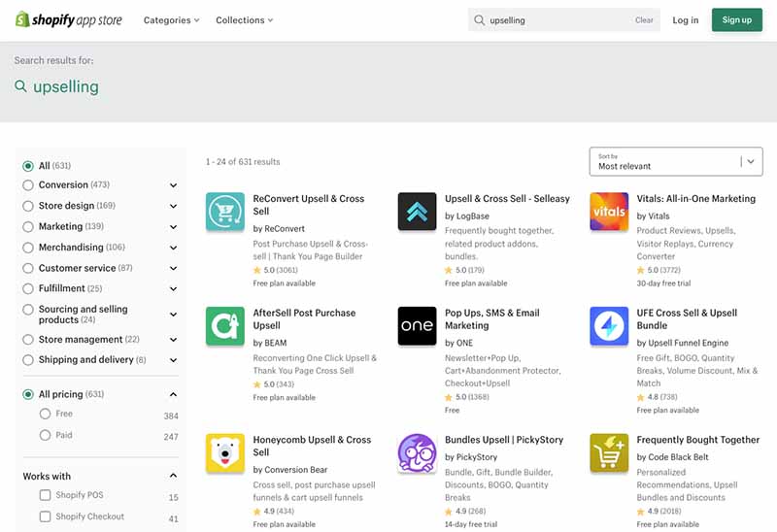Select Sourcing and selling products filter
The height and width of the screenshot is (532, 777).
click(x=28, y=310)
